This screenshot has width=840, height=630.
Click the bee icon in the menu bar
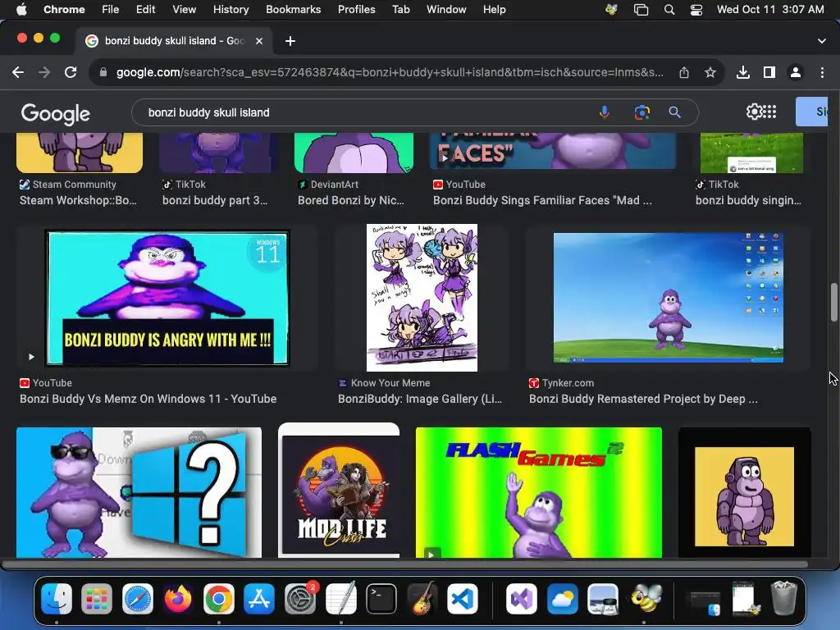pos(611,10)
